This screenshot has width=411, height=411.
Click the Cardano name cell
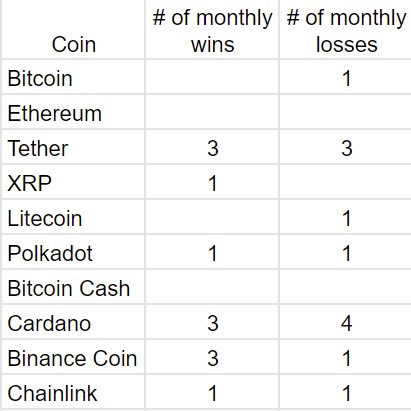click(73, 322)
